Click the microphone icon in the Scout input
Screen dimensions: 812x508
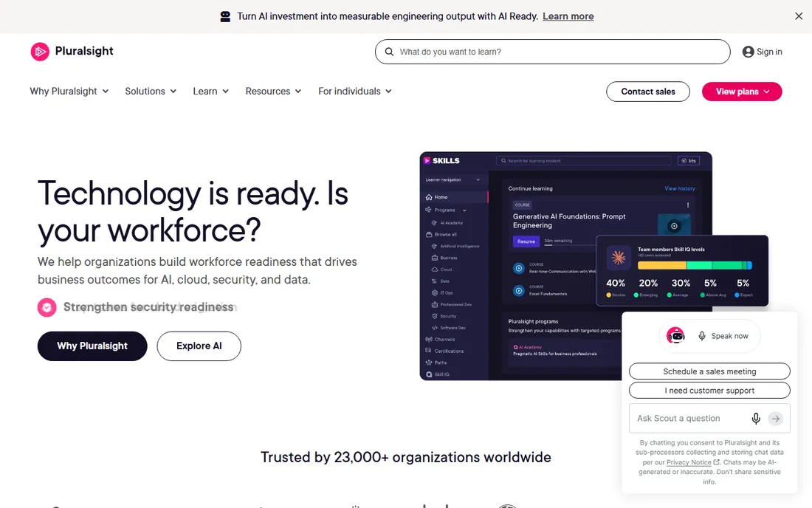(756, 419)
